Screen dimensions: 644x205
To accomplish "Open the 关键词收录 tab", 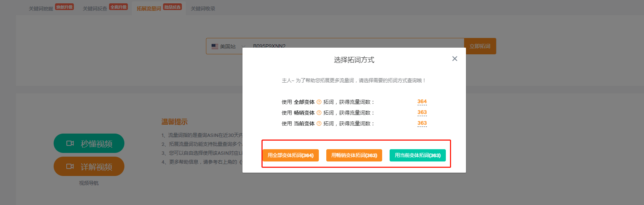I will coord(203,9).
